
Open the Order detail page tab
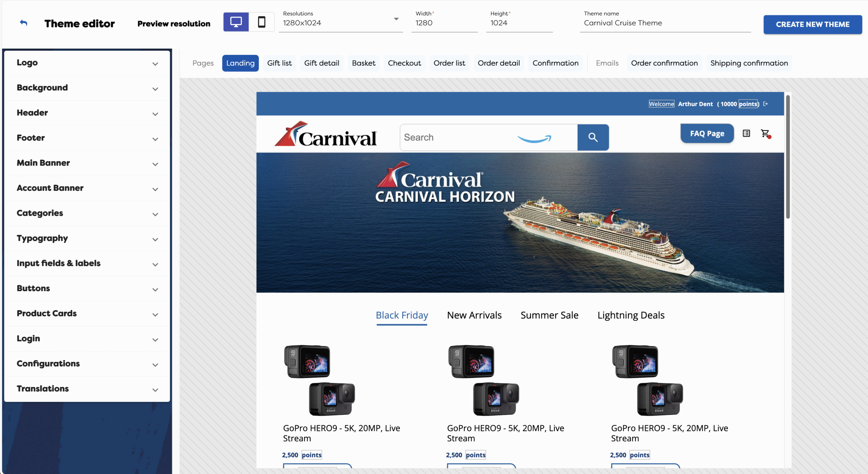click(499, 63)
